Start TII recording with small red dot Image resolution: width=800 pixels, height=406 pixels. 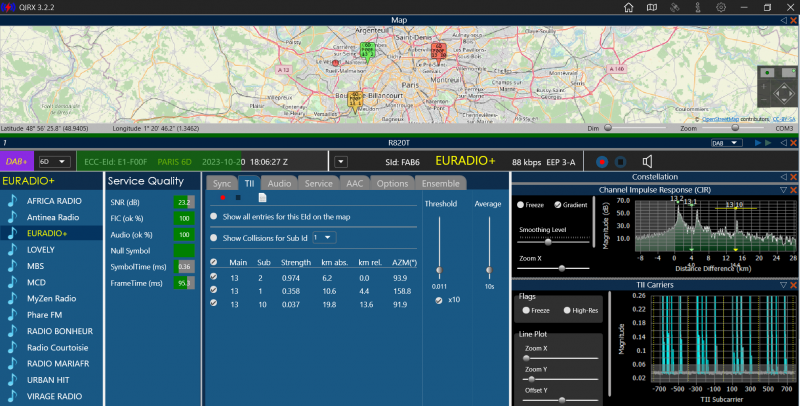[222, 197]
